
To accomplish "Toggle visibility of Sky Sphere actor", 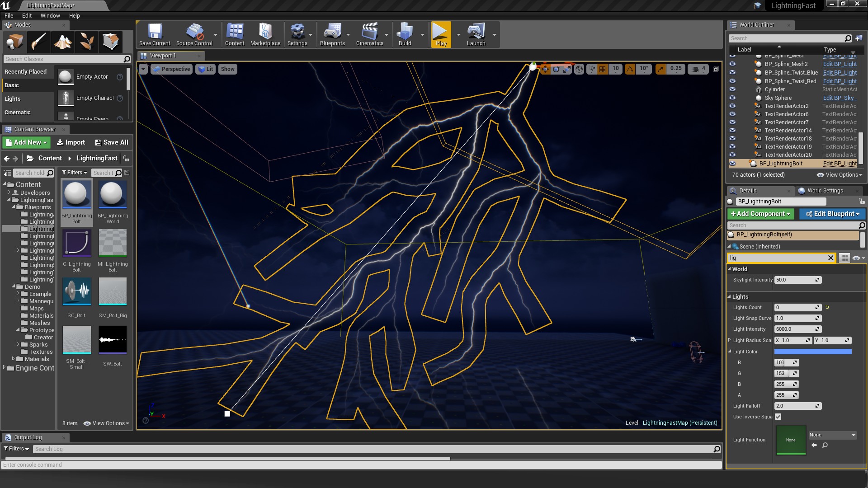I will (x=732, y=98).
